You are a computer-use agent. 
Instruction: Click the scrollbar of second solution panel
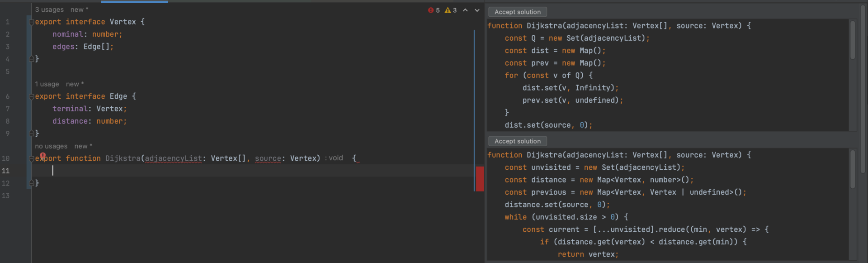853,170
